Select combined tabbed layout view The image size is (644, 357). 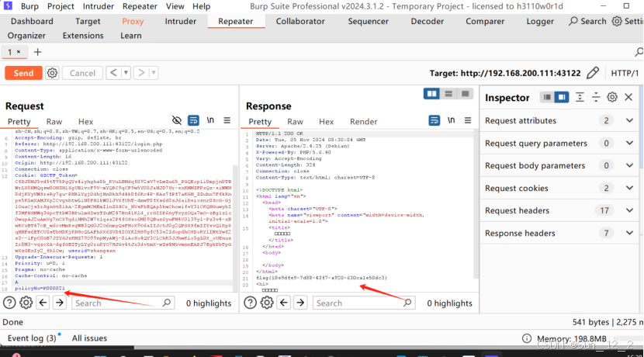coord(465,94)
